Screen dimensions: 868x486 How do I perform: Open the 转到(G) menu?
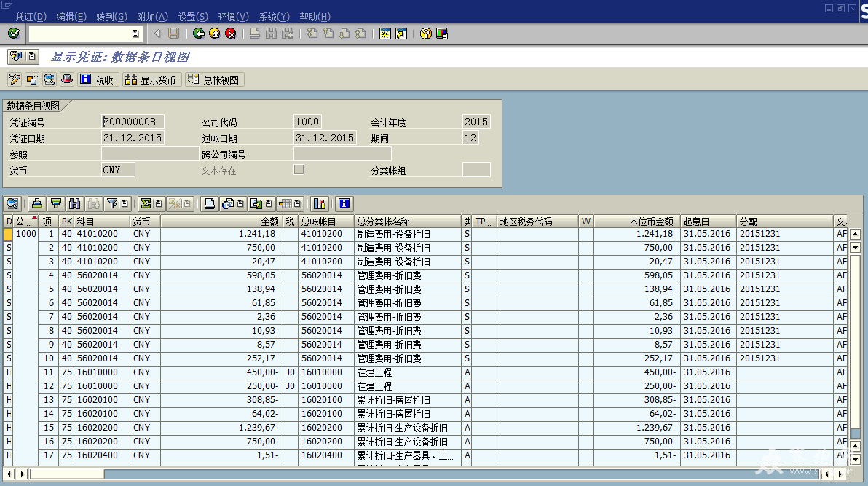112,17
